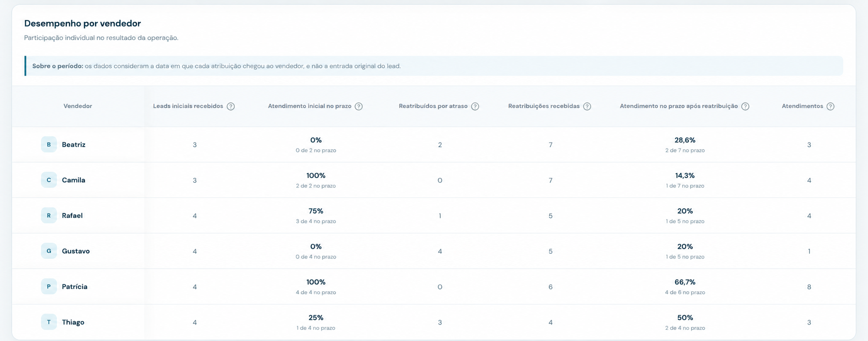
Task: Click the Vendedor column header
Action: pos(78,106)
